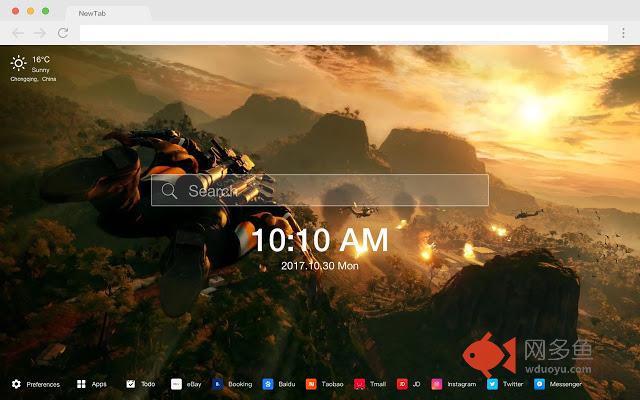640x400 pixels.
Task: Click the browser back arrow
Action: coord(18,33)
